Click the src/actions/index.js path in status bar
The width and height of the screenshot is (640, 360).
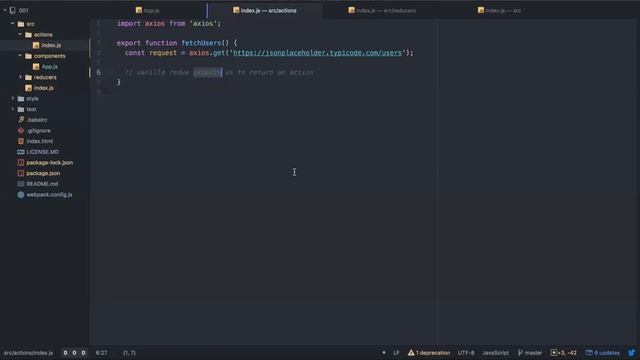[29, 353]
